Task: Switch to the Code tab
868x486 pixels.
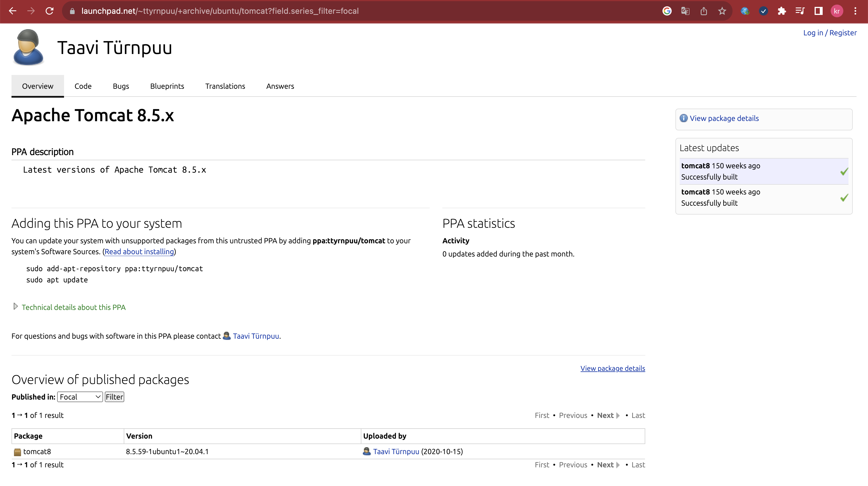Action: (x=83, y=86)
